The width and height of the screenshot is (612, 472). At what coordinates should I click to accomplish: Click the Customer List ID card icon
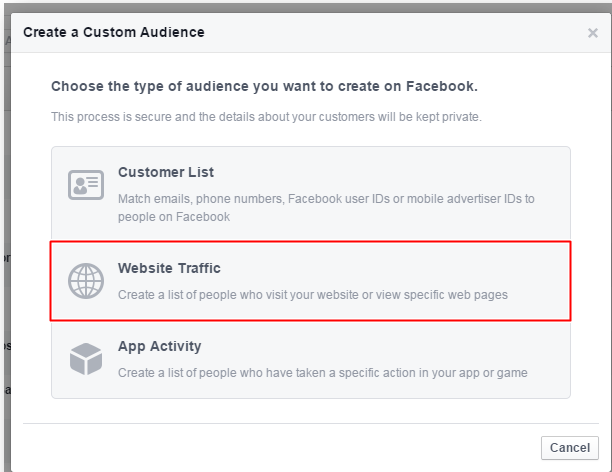pyautogui.click(x=86, y=185)
